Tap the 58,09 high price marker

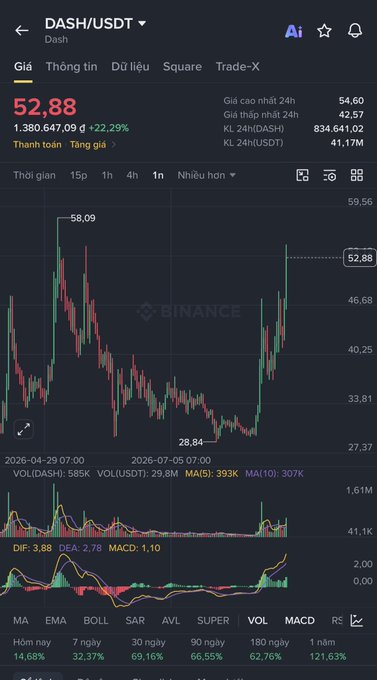tap(83, 219)
